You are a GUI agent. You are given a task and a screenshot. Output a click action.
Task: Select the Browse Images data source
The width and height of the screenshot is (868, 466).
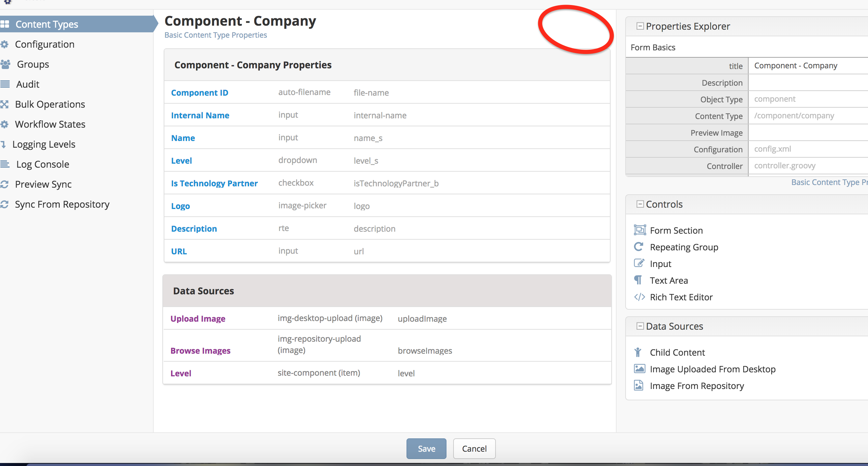tap(387, 345)
